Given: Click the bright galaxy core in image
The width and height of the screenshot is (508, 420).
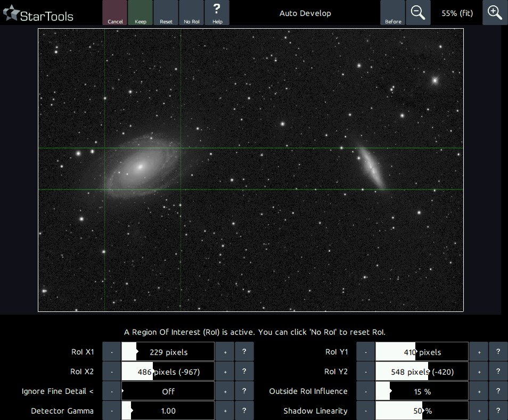Looking at the screenshot, I should (140, 167).
